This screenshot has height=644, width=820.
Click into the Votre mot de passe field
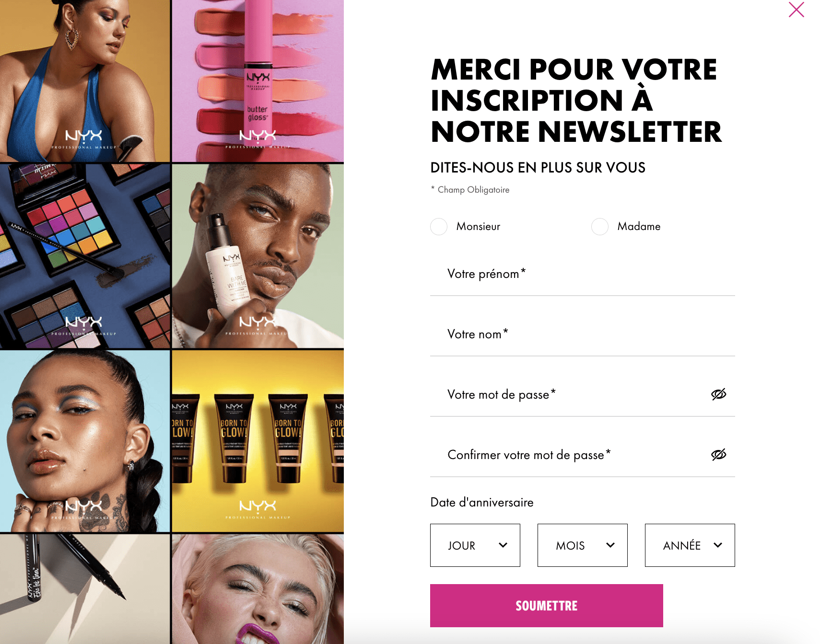tap(568, 395)
